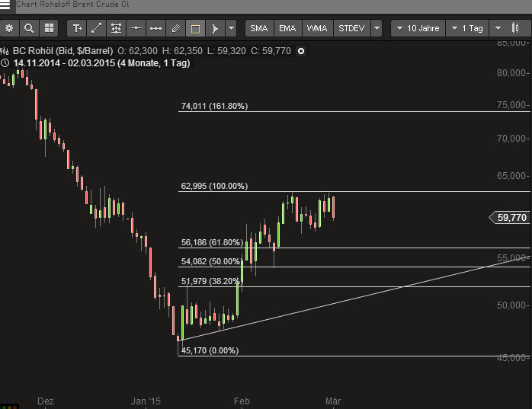Open the 1 Tag interval dropdown

click(467, 28)
